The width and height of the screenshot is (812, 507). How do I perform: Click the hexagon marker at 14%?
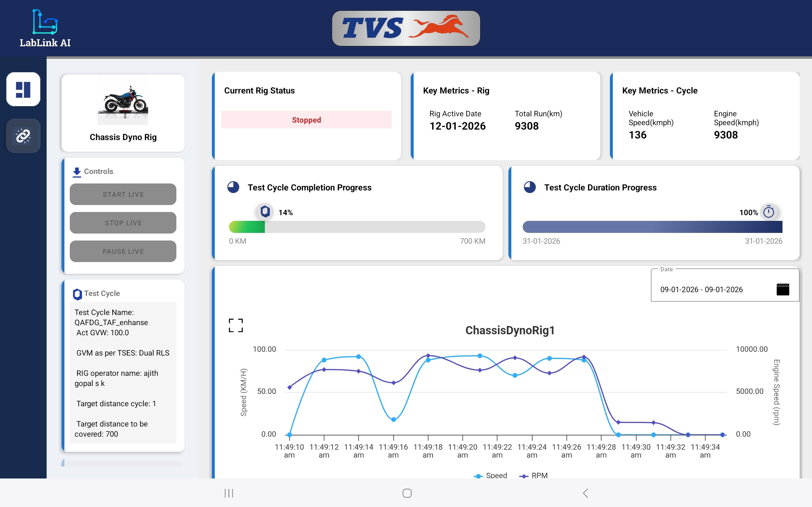265,212
